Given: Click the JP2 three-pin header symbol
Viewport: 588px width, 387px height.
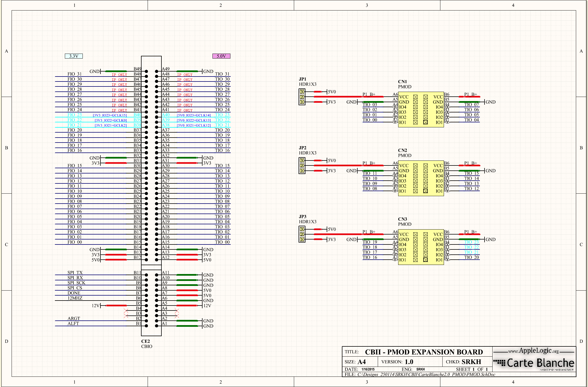Looking at the screenshot, I should 302,165.
